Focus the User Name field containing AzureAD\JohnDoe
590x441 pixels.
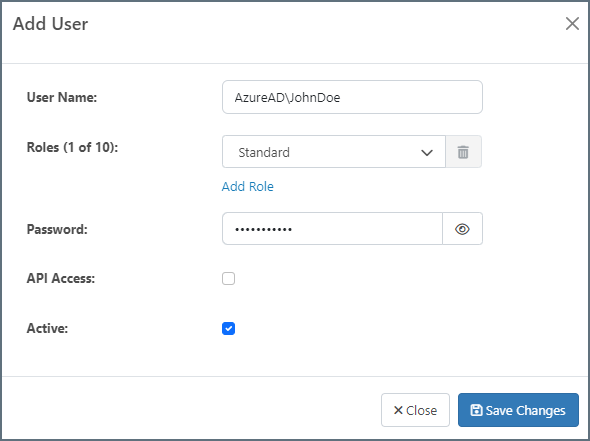[352, 97]
